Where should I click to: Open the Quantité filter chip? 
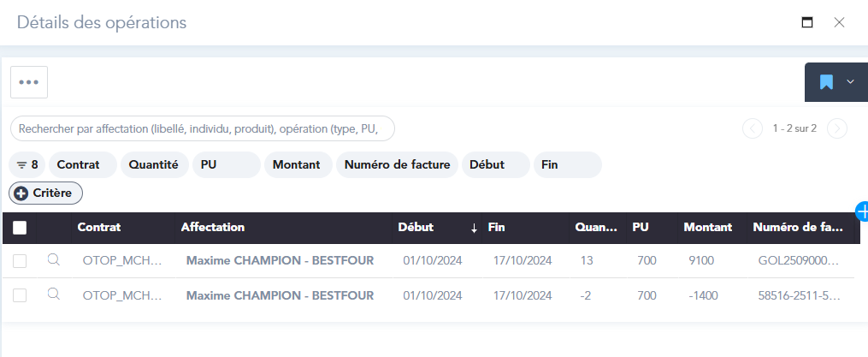(x=153, y=164)
